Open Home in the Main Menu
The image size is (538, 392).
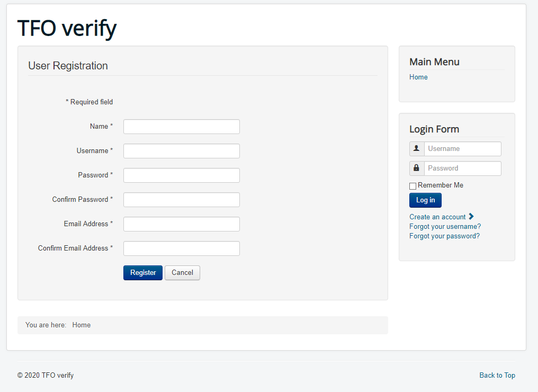tap(418, 77)
